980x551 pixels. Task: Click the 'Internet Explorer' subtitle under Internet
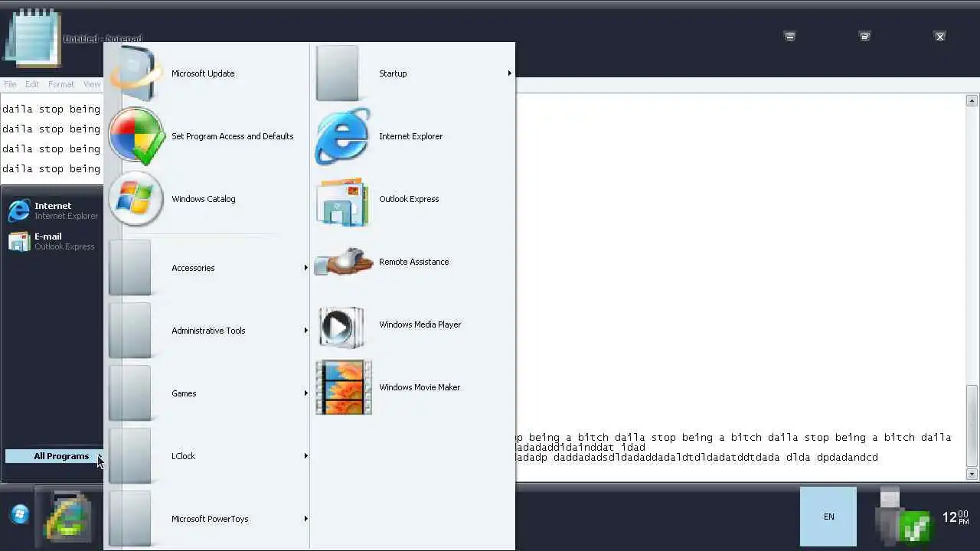(x=66, y=216)
